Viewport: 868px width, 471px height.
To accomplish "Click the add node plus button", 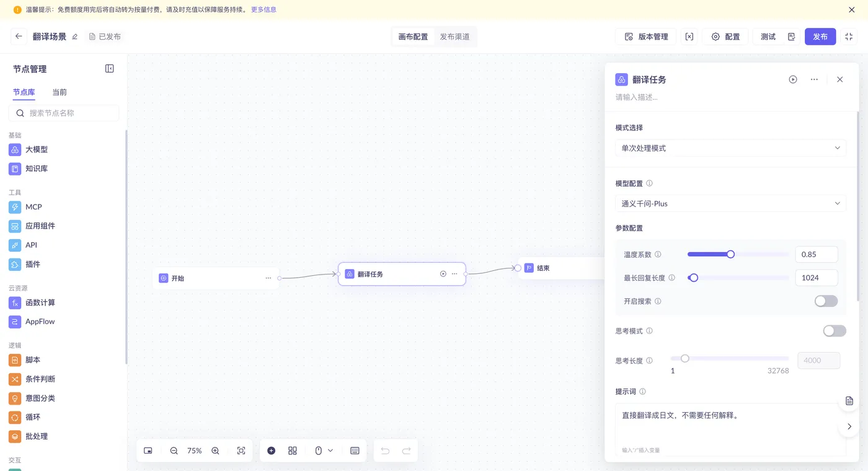I will click(x=272, y=451).
